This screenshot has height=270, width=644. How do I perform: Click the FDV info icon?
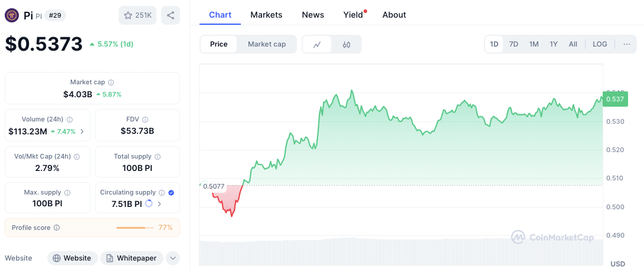click(145, 120)
